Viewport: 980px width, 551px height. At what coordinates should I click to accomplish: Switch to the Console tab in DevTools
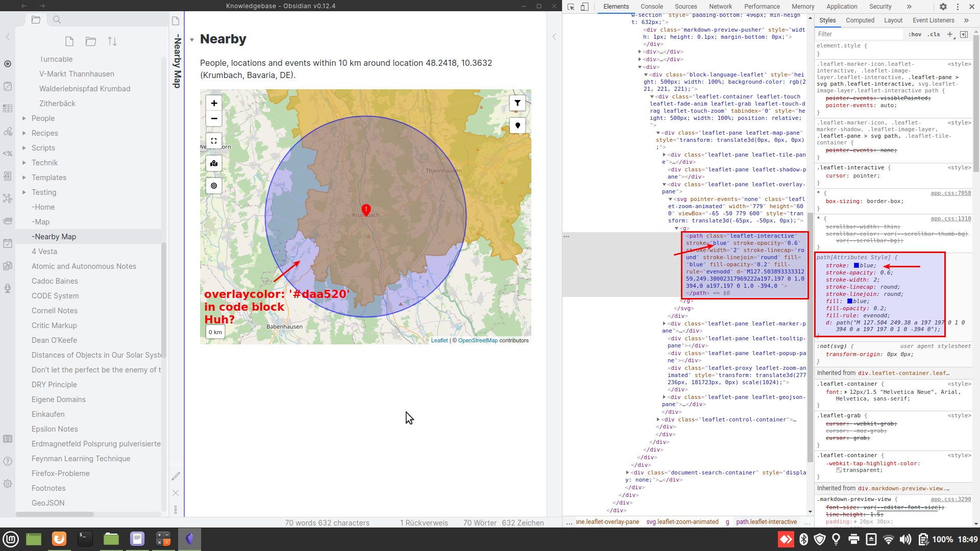[x=652, y=7]
